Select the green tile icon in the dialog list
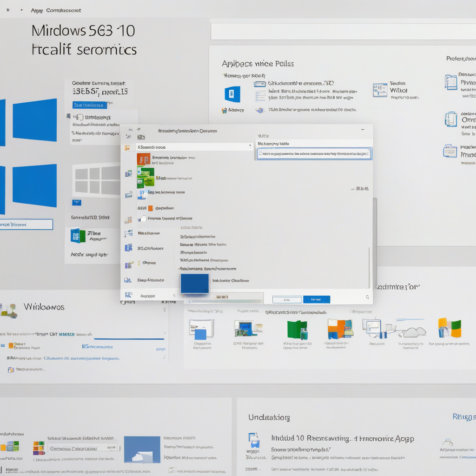476x476 pixels. tap(145, 177)
